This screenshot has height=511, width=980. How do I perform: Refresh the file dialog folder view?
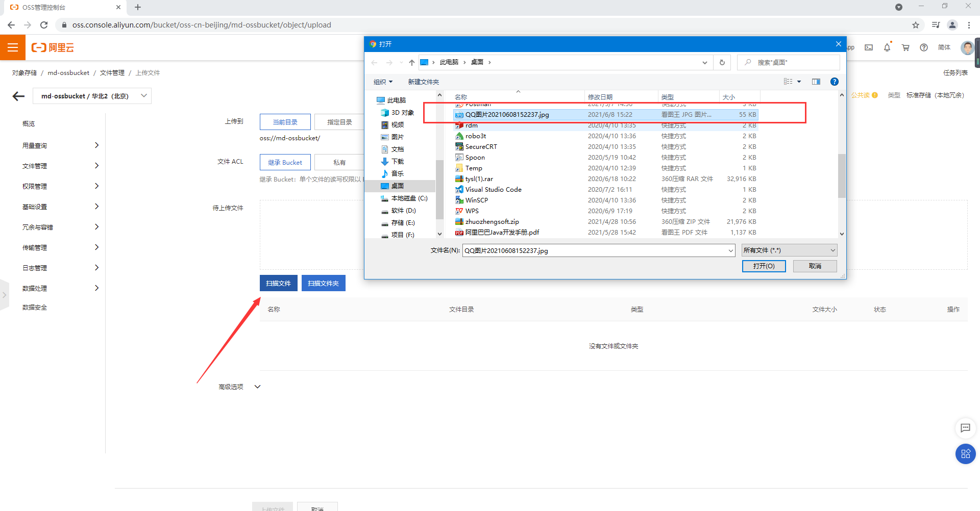pos(722,62)
